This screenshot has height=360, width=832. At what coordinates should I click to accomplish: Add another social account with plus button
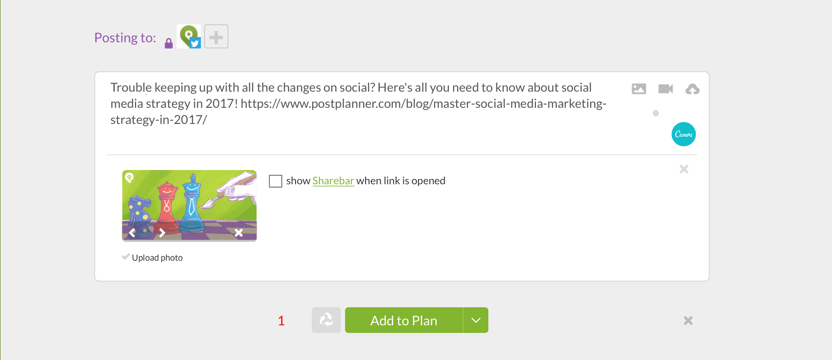(x=216, y=37)
